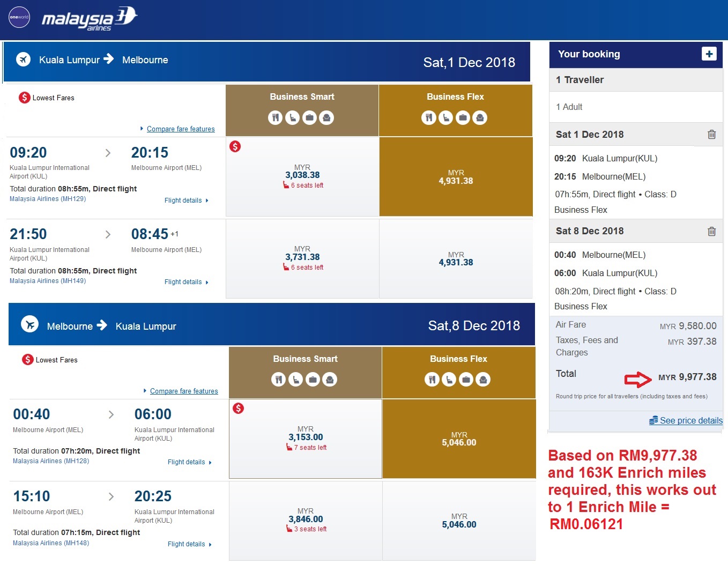This screenshot has width=728, height=564.
Task: Click the oneworld alliance badge
Action: 19,17
